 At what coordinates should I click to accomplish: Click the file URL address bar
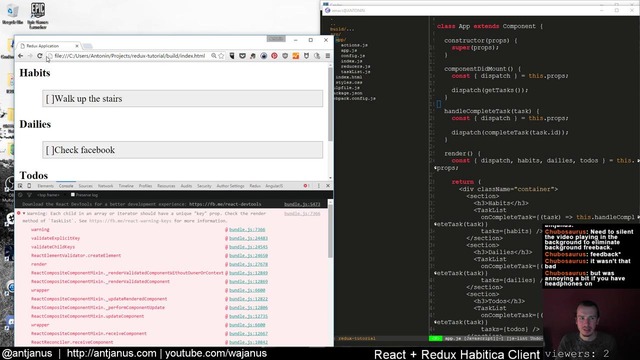tap(130, 56)
